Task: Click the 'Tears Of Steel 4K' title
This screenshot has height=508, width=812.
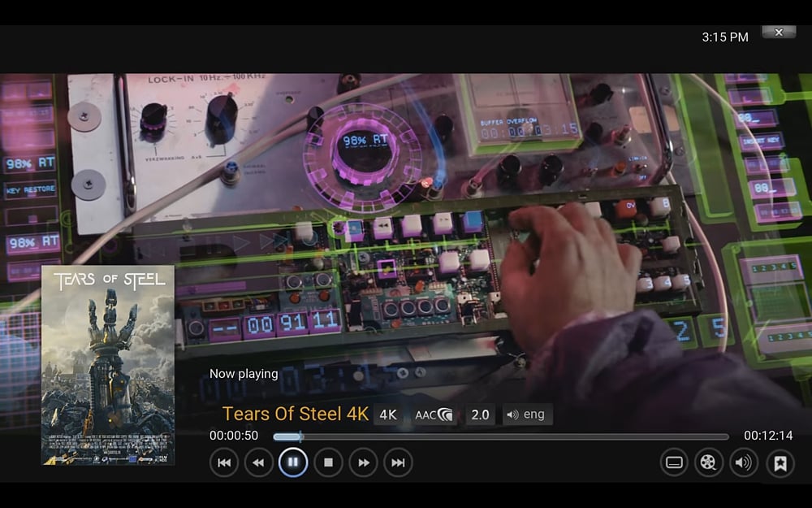Action: pyautogui.click(x=296, y=415)
